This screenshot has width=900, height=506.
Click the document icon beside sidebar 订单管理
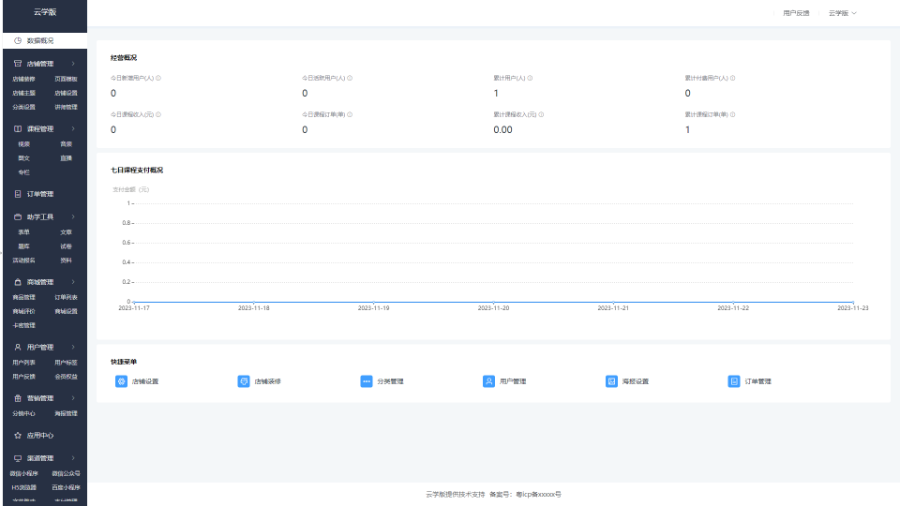point(18,194)
